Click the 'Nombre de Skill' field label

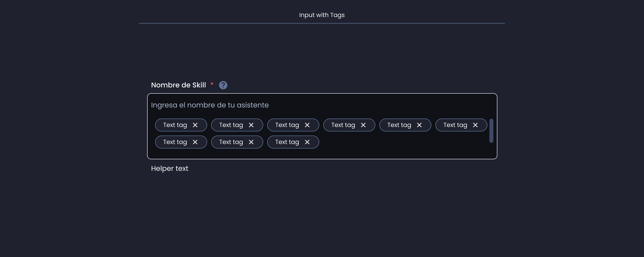pyautogui.click(x=178, y=85)
